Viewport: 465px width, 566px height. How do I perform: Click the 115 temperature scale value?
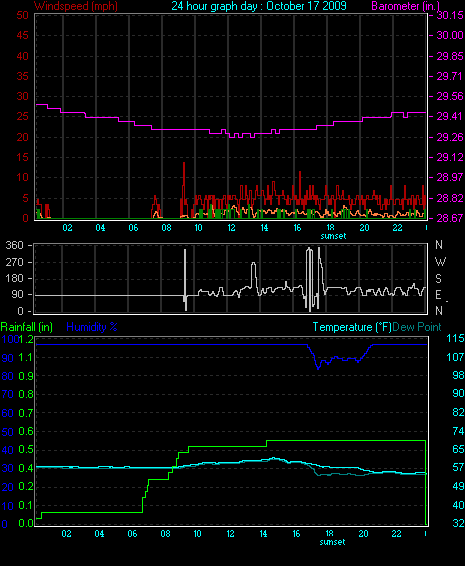pyautogui.click(x=455, y=339)
